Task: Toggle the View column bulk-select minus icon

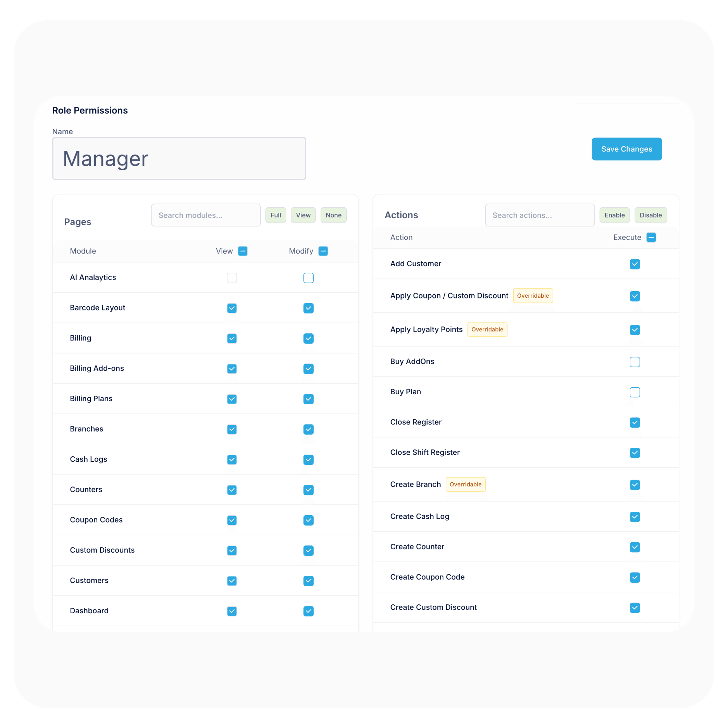Action: pos(243,251)
